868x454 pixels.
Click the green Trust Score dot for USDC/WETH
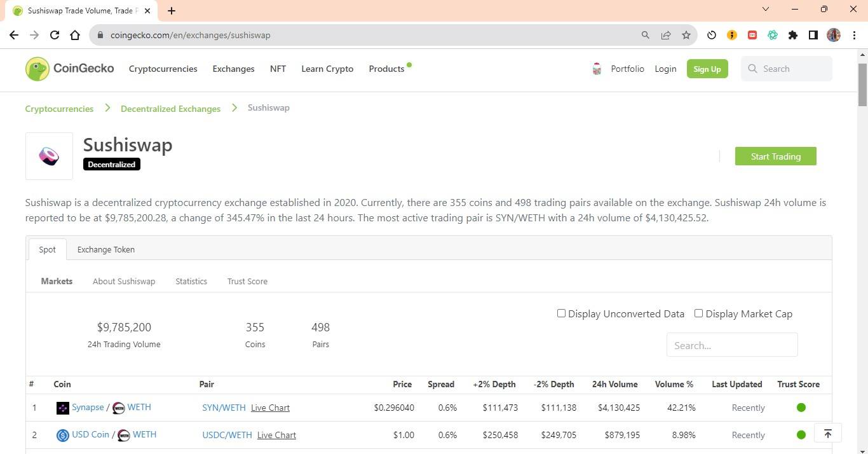click(801, 435)
